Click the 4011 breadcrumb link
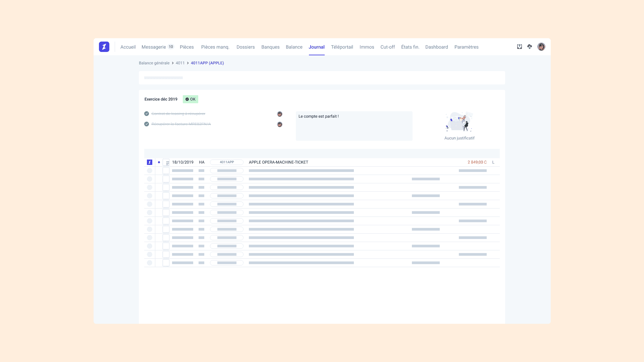 click(x=180, y=63)
